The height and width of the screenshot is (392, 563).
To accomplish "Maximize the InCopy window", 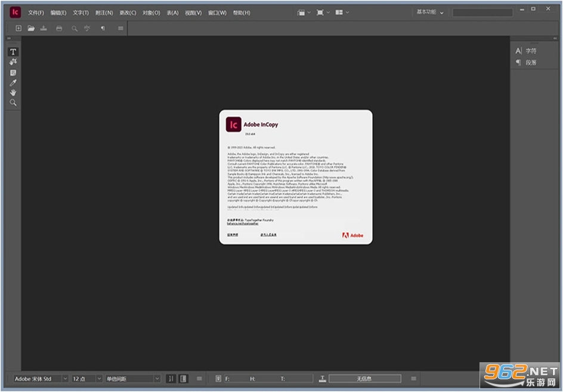I will coord(533,9).
